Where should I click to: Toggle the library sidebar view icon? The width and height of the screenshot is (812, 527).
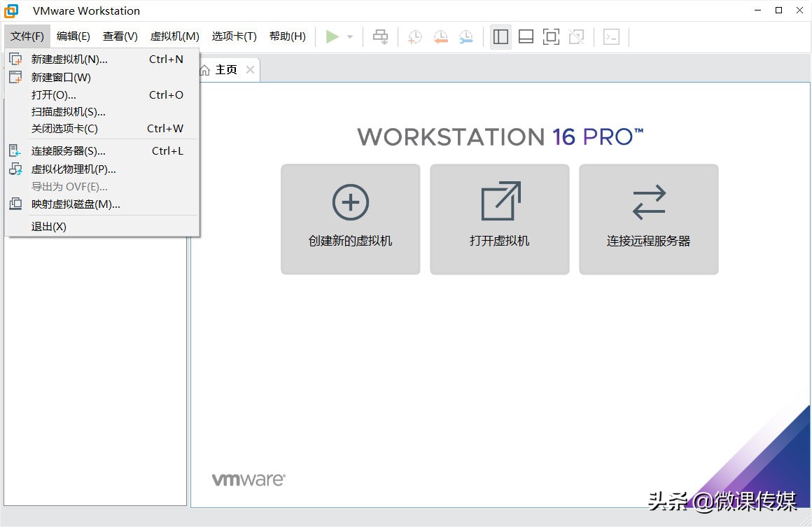pos(500,37)
